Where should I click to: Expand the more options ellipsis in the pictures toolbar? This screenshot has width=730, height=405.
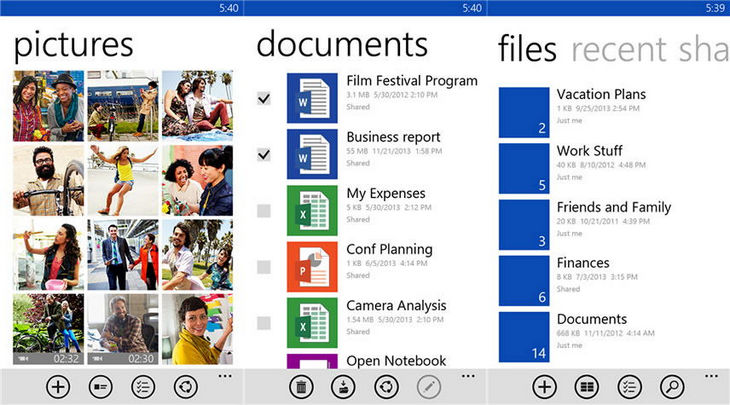pyautogui.click(x=224, y=376)
